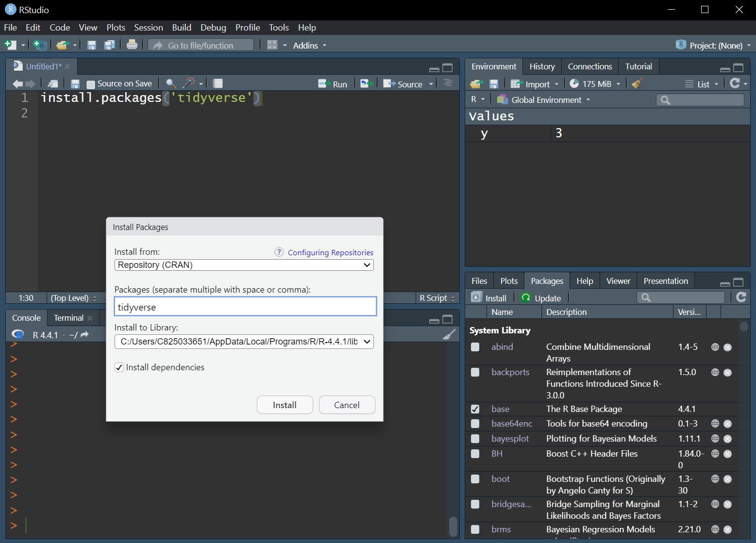Click the find/replace magnifier icon in editor
This screenshot has width=756, height=543.
tap(170, 83)
